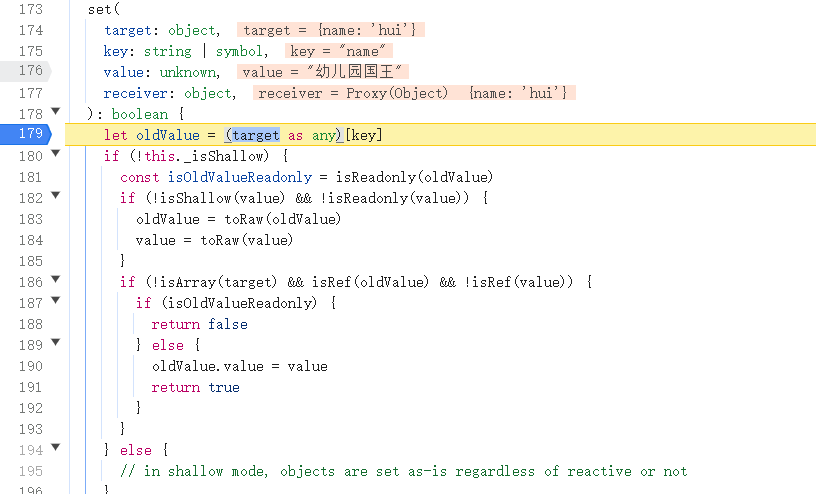The image size is (816, 494).
Task: Click the highlighted target token on line 179
Action: click(255, 135)
